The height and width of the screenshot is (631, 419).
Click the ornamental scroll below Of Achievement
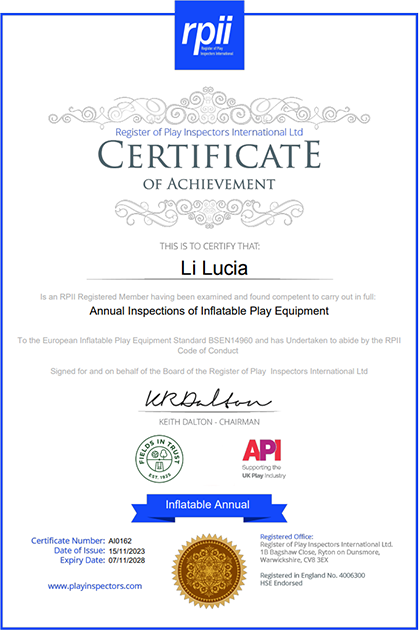pos(209,213)
